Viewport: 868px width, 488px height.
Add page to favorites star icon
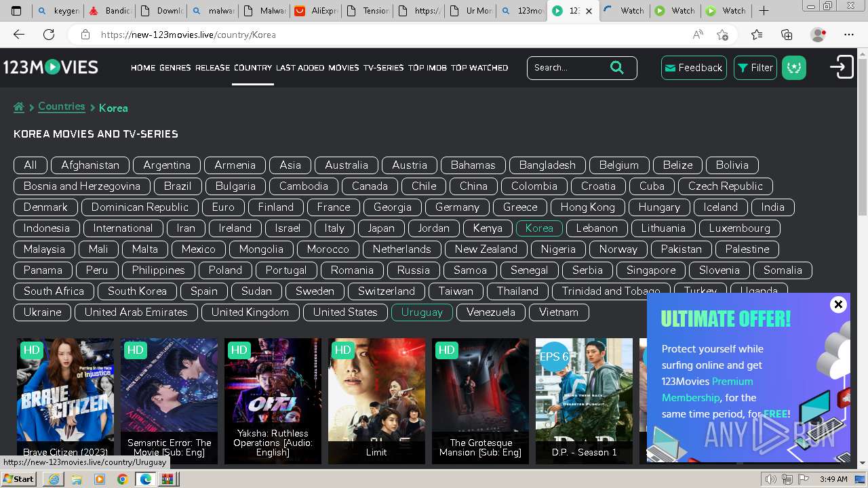click(x=722, y=35)
